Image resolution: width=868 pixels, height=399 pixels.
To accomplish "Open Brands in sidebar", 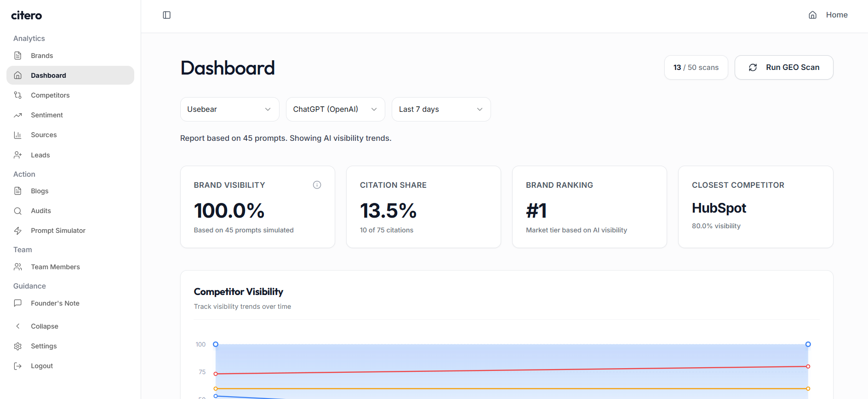I will 70,56.
